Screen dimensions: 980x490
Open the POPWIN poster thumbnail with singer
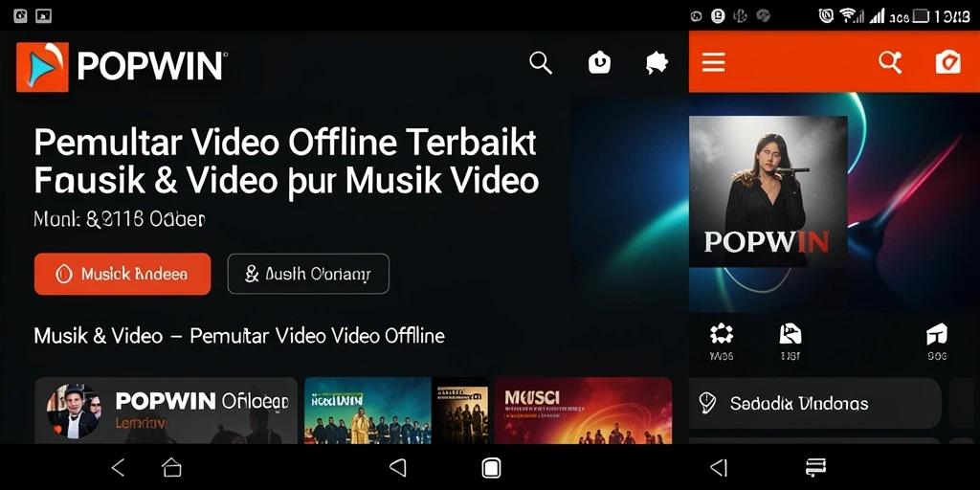[x=768, y=191]
